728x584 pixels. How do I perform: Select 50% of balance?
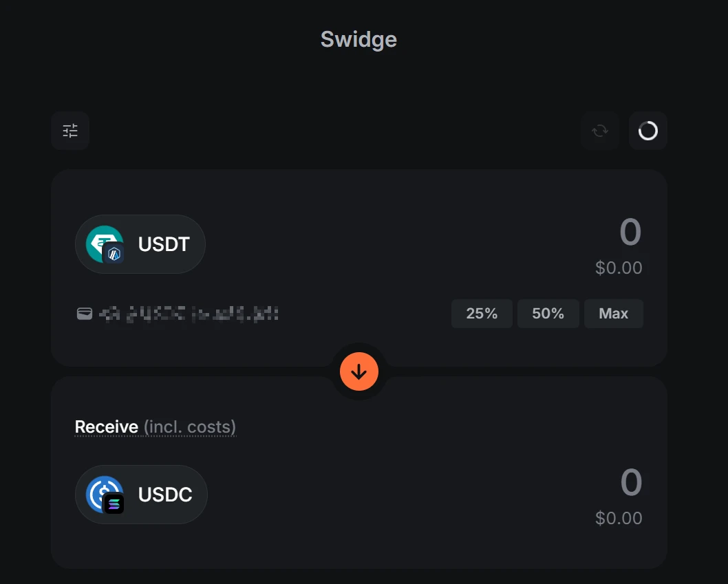[548, 314]
